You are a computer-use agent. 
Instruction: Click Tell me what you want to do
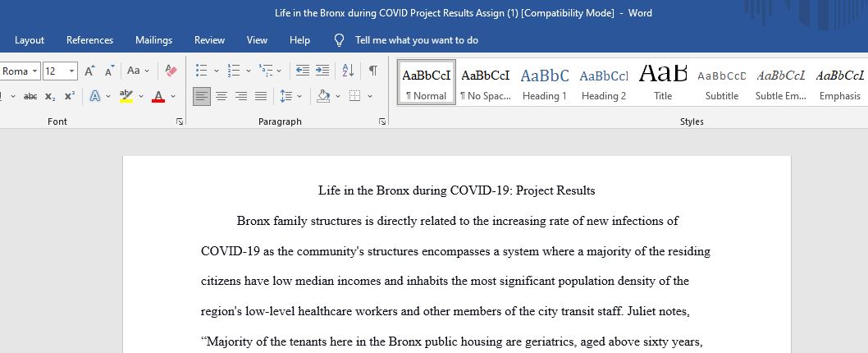(x=417, y=40)
